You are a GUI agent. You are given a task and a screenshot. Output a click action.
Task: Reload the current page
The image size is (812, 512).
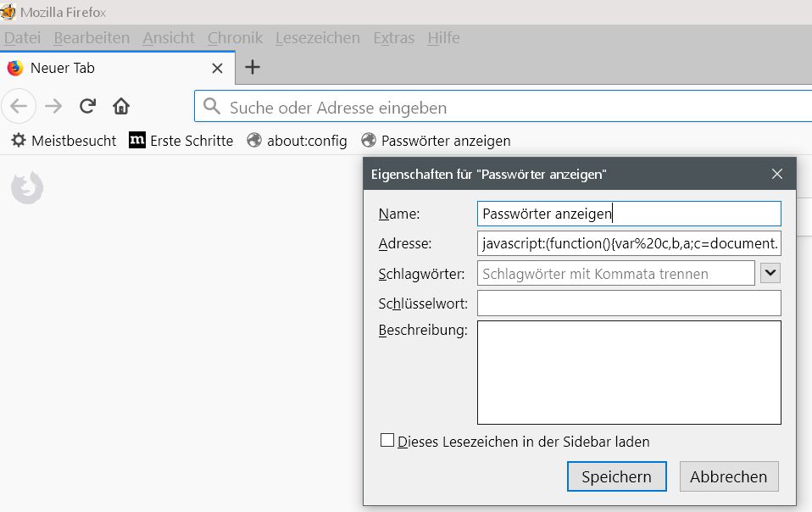click(87, 106)
